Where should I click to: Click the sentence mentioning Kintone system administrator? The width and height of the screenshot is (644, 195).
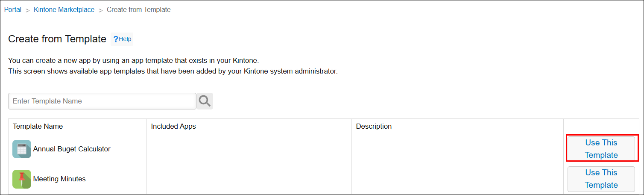[173, 71]
